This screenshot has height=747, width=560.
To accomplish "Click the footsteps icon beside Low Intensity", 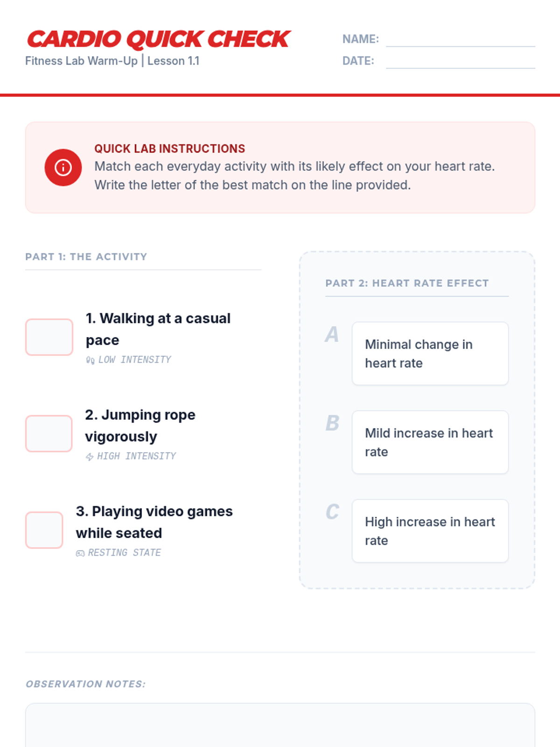I will click(90, 360).
